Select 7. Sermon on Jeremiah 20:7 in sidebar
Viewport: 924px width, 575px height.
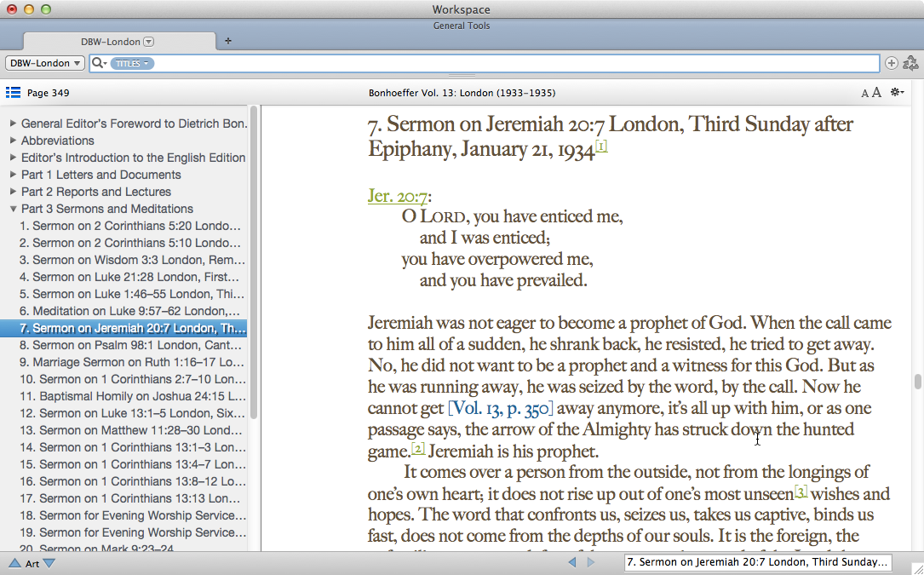(123, 328)
